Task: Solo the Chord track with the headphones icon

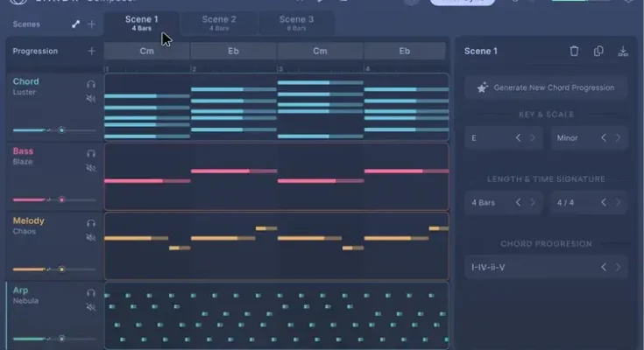Action: click(x=91, y=83)
